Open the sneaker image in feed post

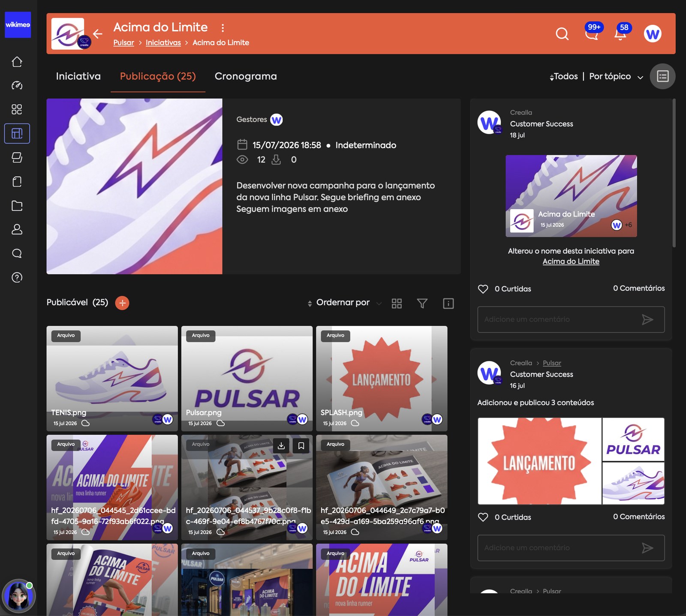[633, 483]
